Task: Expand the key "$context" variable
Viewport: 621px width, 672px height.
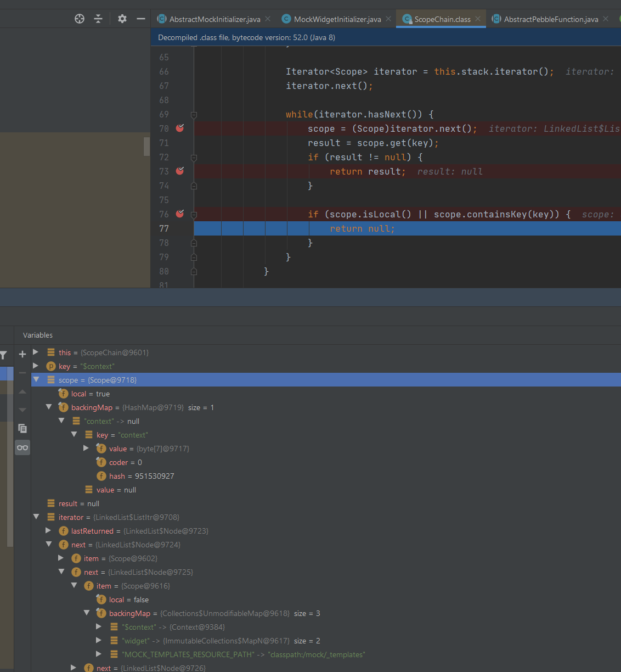Action: click(x=36, y=366)
